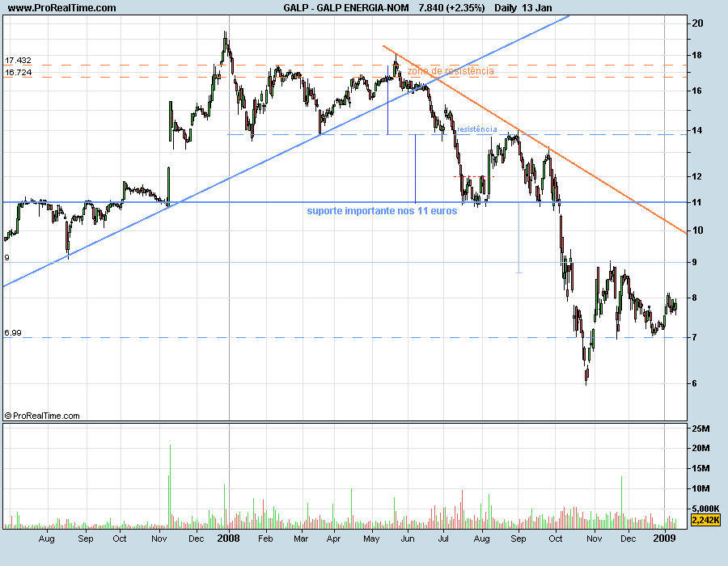Select 'suporte importante nos 11 euros' annotation
Viewport: 728px width, 566px height.
[382, 211]
